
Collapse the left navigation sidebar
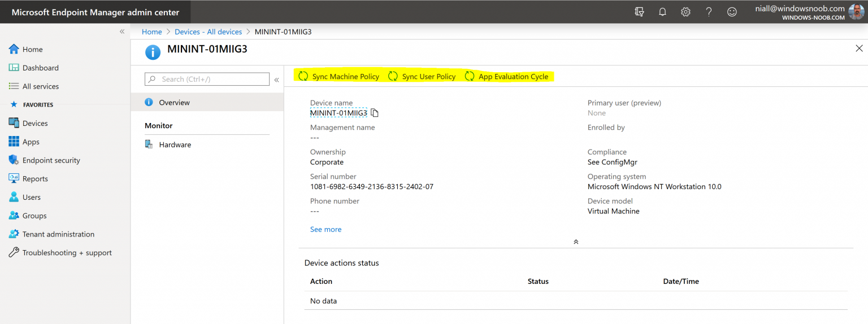click(122, 32)
